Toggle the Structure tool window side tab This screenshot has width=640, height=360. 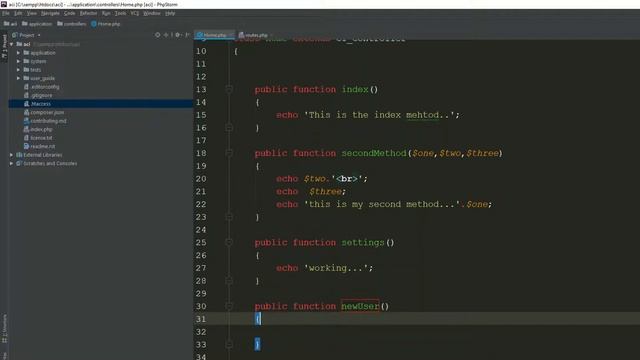pos(4,329)
